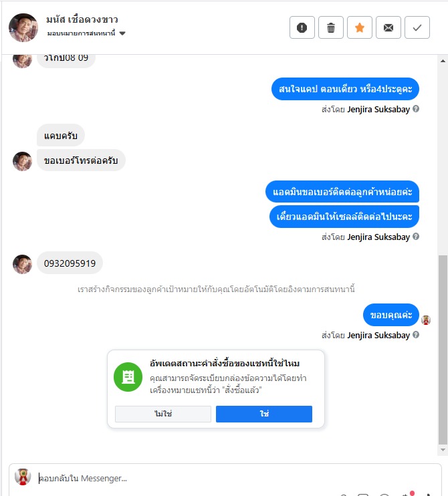The image size is (448, 496).
Task: Click the green order receipt icon
Action: 128,377
